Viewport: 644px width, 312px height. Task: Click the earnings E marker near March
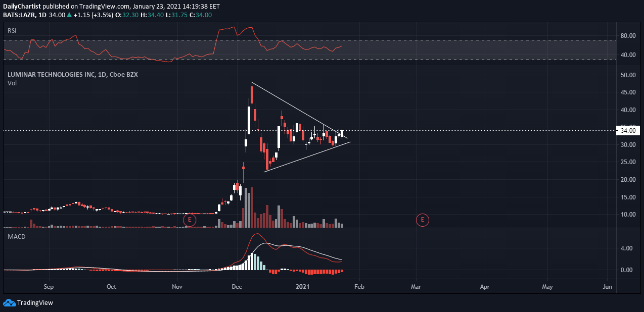click(422, 220)
